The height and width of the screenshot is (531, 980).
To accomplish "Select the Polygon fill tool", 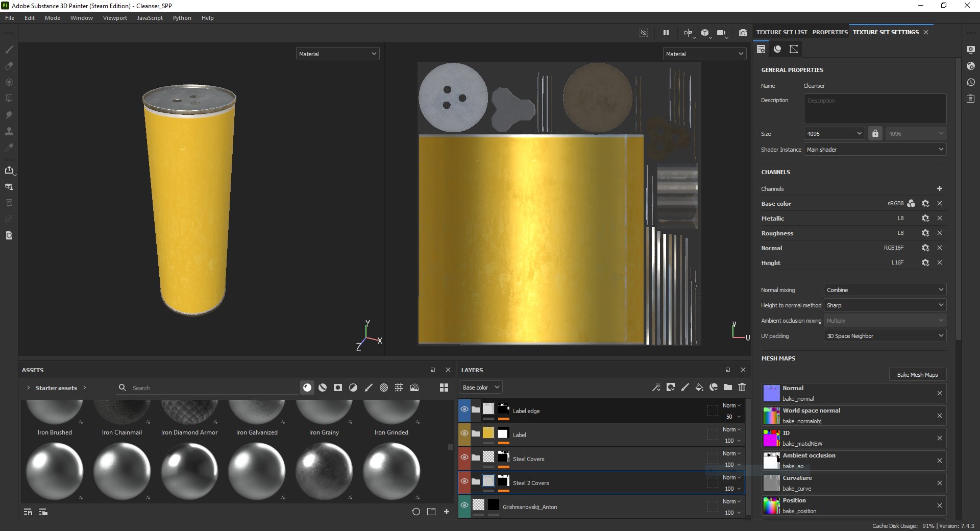I will coord(9,99).
